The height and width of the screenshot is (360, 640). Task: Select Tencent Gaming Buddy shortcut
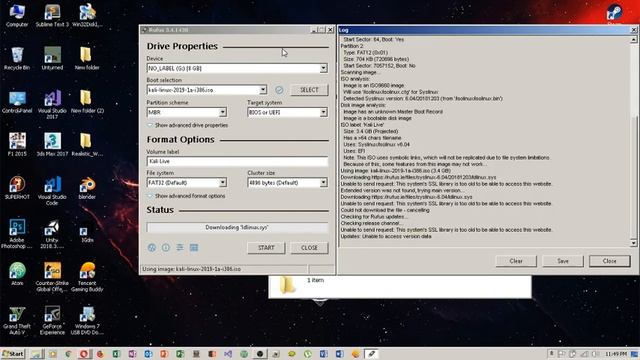point(87,277)
